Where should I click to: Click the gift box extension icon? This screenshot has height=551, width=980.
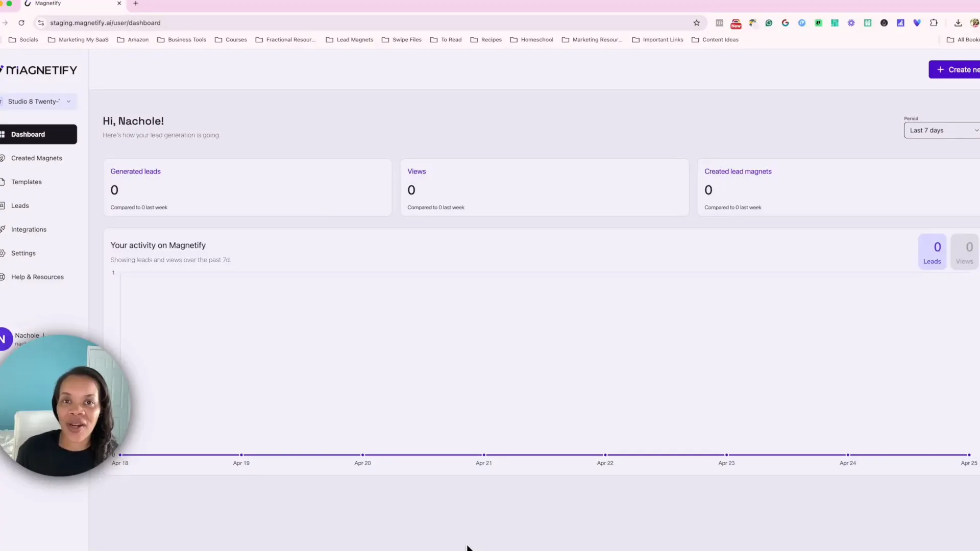(867, 23)
